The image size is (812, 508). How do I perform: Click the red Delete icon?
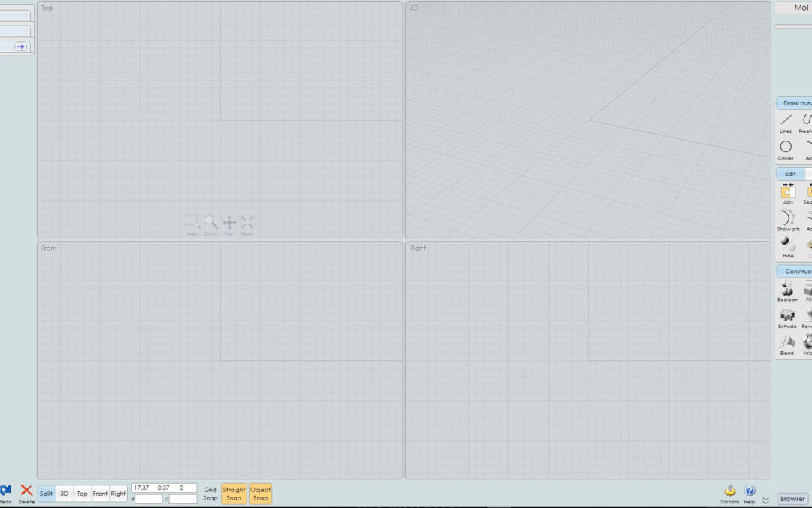pyautogui.click(x=26, y=493)
